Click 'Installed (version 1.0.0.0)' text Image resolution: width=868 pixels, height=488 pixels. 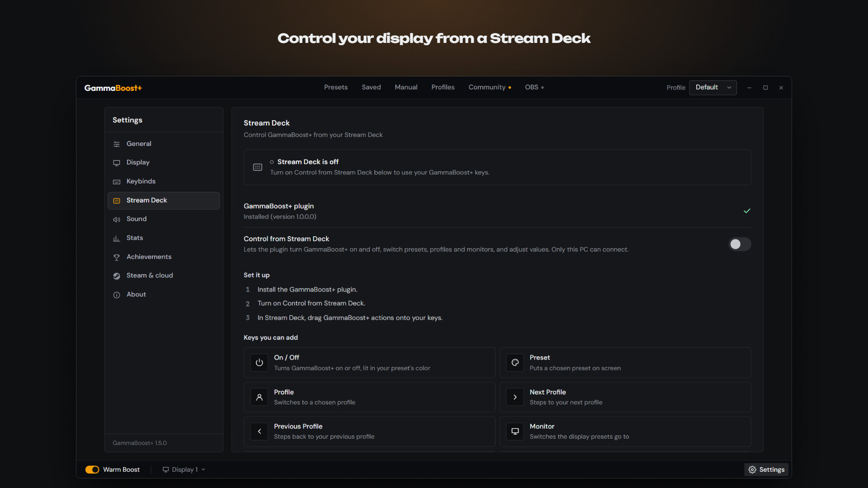point(280,217)
